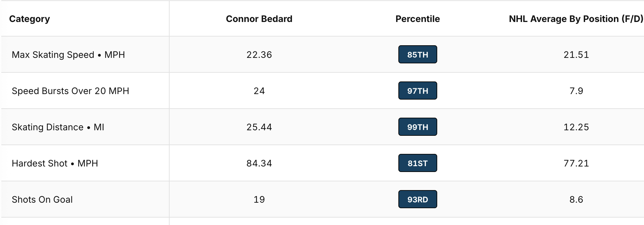This screenshot has width=644, height=225.
Task: Click the Connor Bedard column header
Action: point(259,19)
